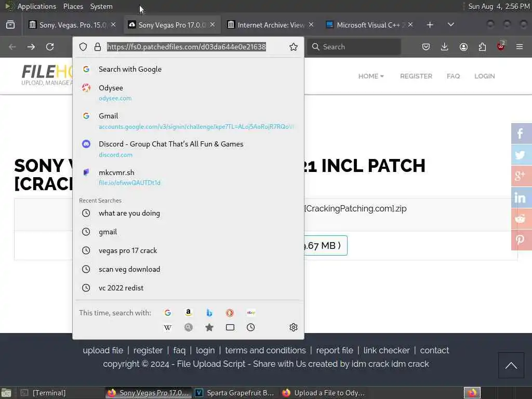
Task: Click the Search box in toolbar
Action: click(x=354, y=47)
